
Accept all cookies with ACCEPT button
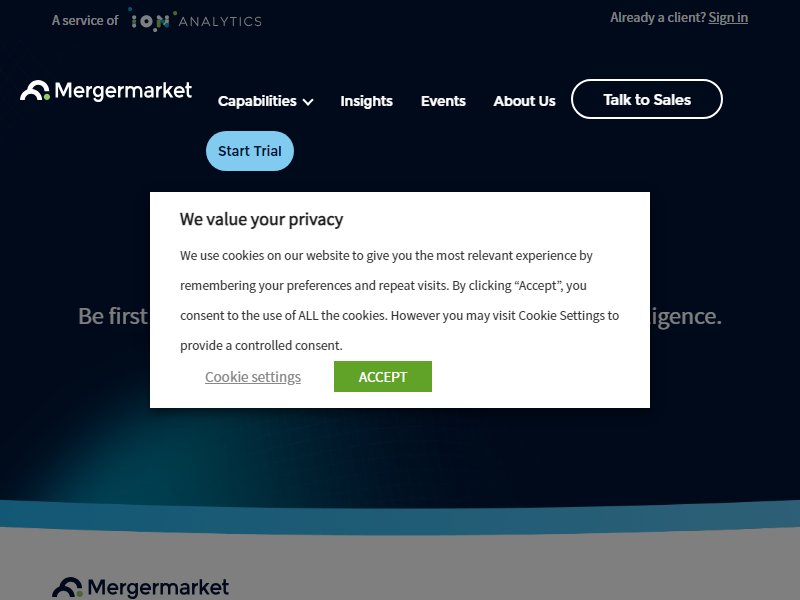point(383,377)
